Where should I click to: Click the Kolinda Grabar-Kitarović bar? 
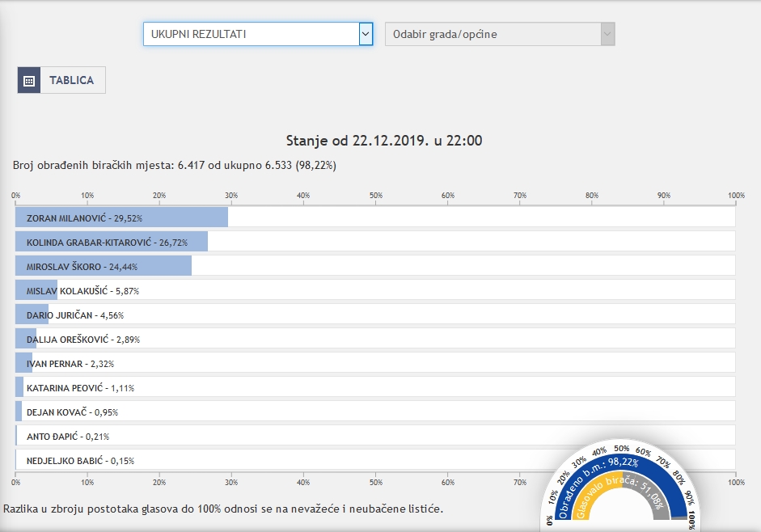click(112, 242)
